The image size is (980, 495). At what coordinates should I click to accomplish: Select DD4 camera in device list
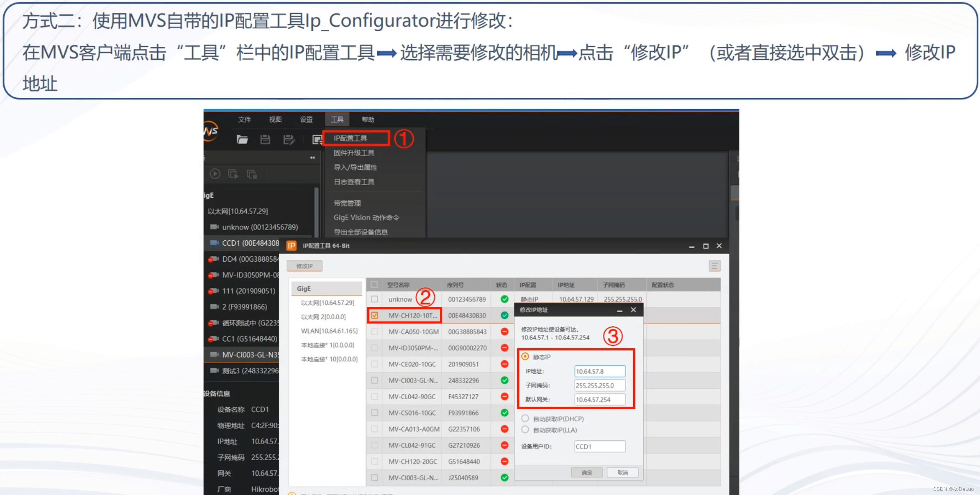tap(244, 259)
